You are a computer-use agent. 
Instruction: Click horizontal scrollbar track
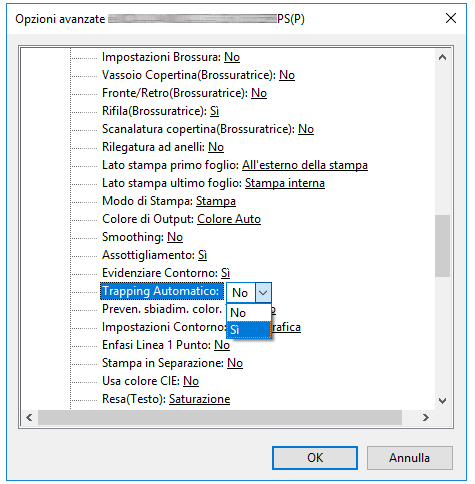[x=220, y=417]
